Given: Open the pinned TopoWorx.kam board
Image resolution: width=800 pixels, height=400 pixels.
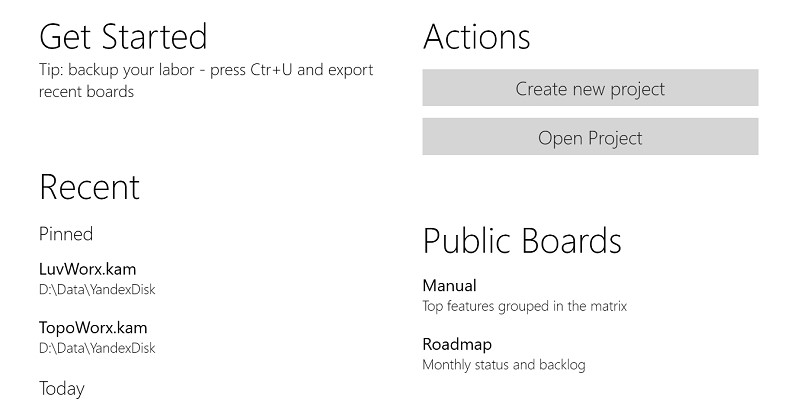Looking at the screenshot, I should pyautogui.click(x=93, y=328).
